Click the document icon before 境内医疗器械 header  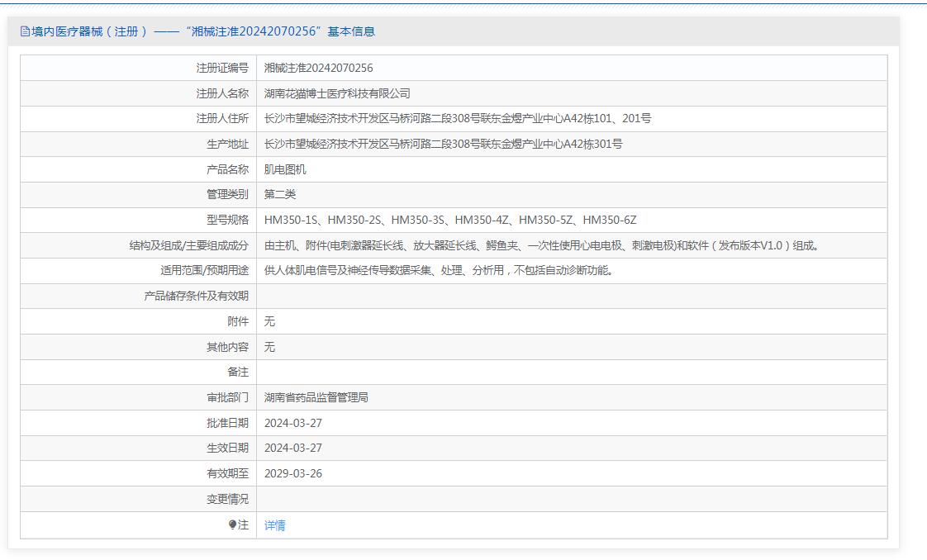[x=25, y=31]
